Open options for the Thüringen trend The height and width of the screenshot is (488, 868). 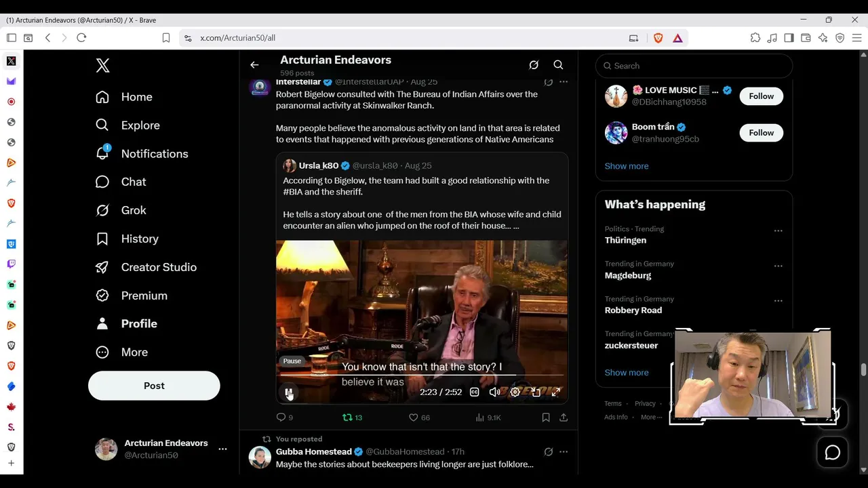[778, 231]
